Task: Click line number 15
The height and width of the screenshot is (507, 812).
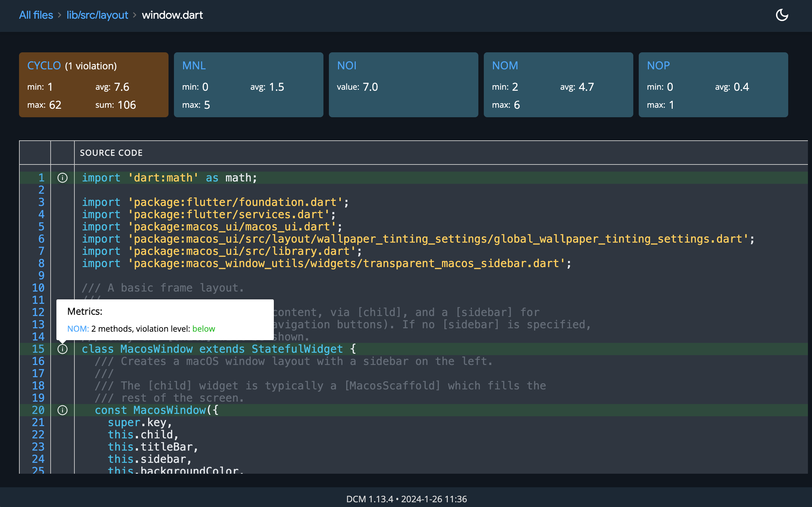Action: pos(38,349)
